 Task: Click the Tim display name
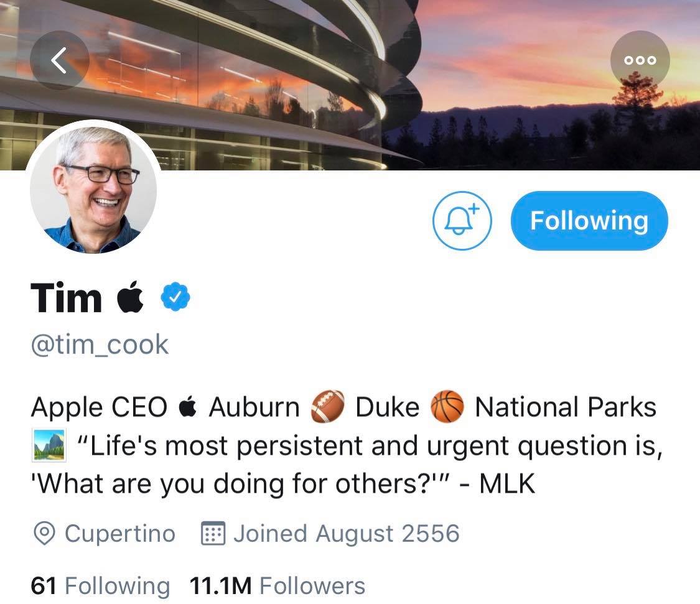[x=66, y=299]
